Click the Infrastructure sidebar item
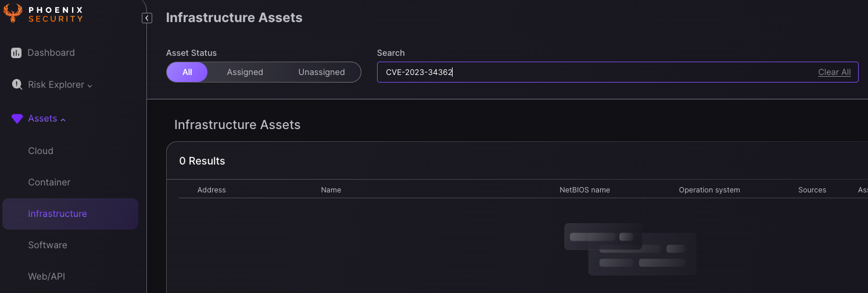The width and height of the screenshot is (868, 293). click(x=58, y=213)
